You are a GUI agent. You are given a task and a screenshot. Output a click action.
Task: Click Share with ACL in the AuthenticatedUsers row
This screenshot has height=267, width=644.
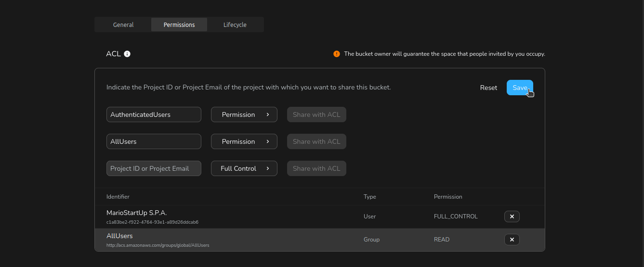pos(316,114)
